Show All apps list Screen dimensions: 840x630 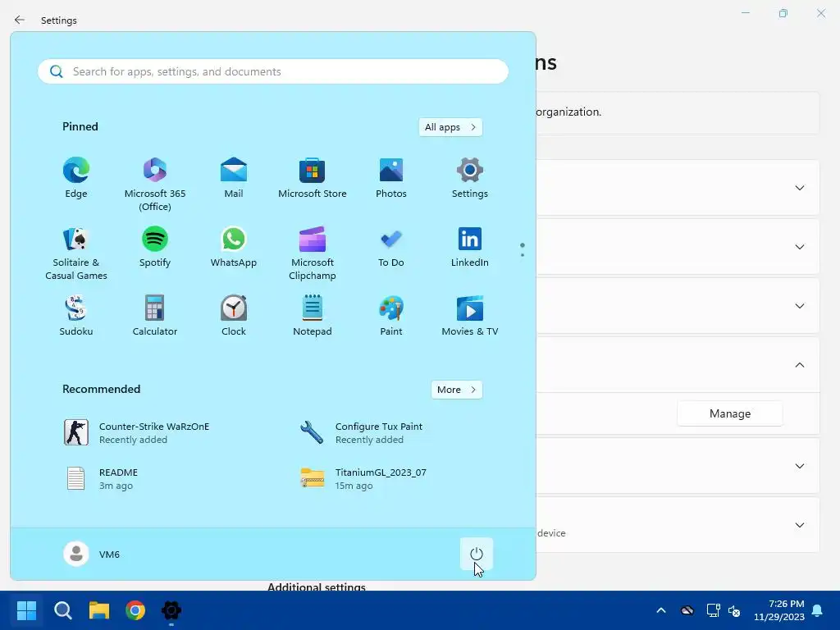(x=450, y=127)
